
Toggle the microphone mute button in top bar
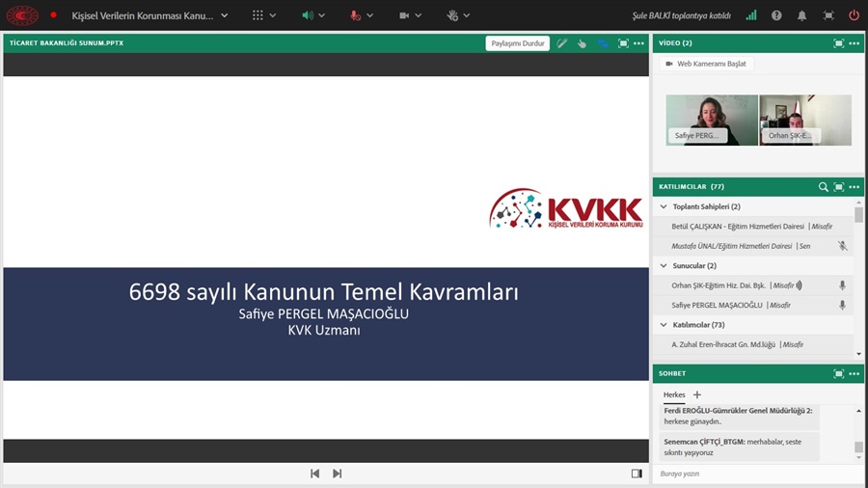tap(356, 15)
